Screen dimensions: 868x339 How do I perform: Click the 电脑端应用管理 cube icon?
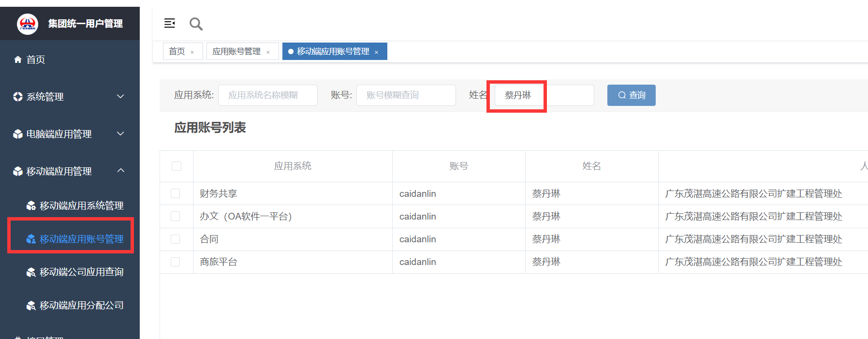(x=18, y=134)
